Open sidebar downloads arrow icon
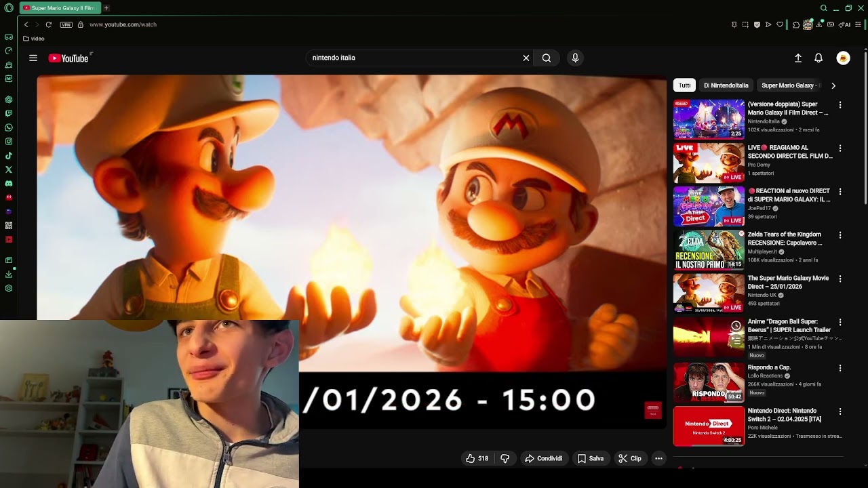 pyautogui.click(x=9, y=274)
